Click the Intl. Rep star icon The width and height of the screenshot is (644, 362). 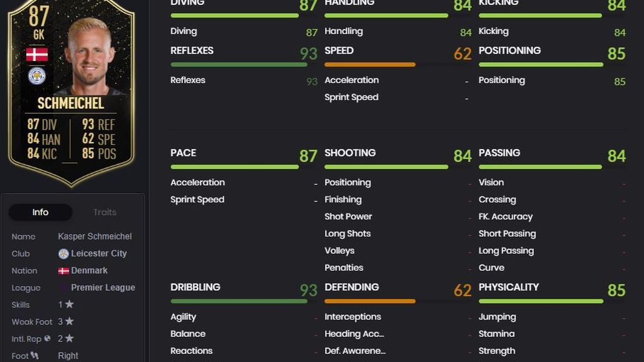(x=69, y=338)
